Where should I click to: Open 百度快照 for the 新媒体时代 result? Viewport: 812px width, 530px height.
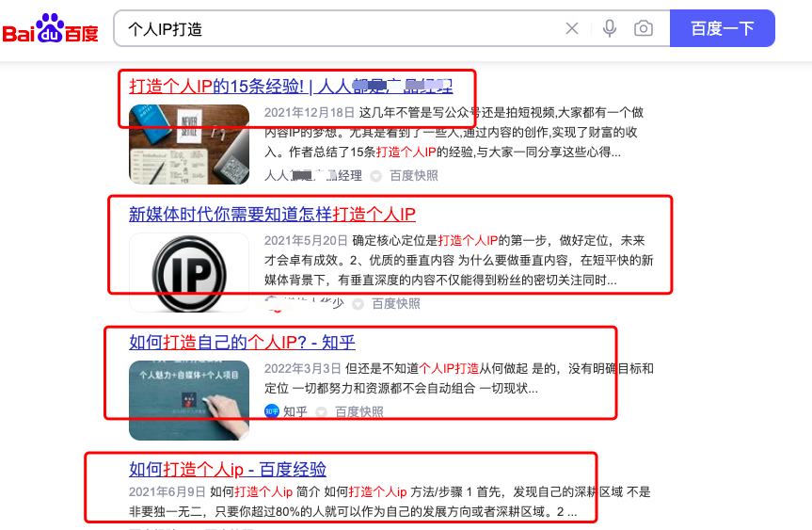pyautogui.click(x=395, y=304)
